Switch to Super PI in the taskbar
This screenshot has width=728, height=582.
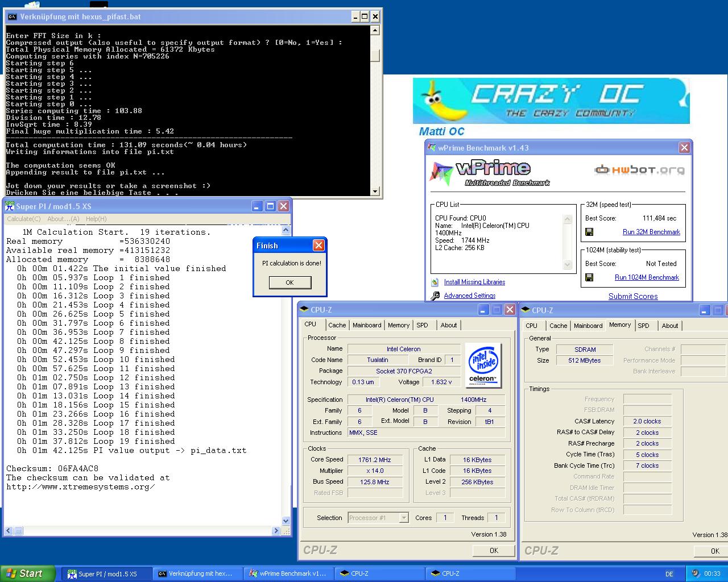[x=106, y=574]
